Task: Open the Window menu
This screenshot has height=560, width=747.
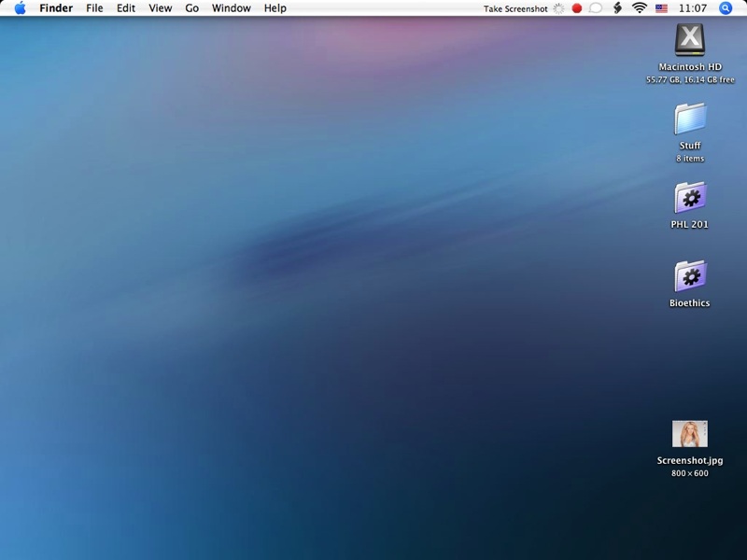Action: click(x=231, y=8)
